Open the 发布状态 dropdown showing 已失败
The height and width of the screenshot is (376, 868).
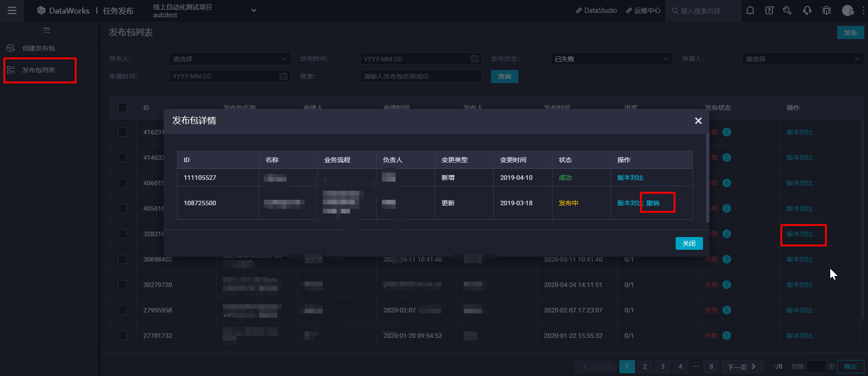pyautogui.click(x=612, y=59)
